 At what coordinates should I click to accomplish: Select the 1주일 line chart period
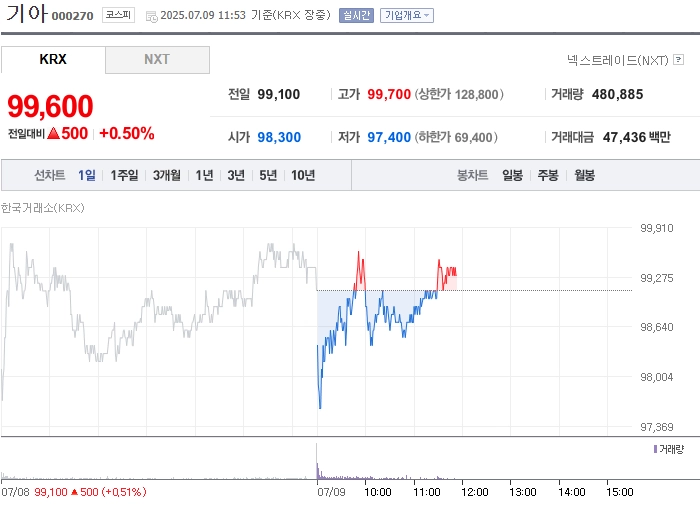(x=124, y=175)
